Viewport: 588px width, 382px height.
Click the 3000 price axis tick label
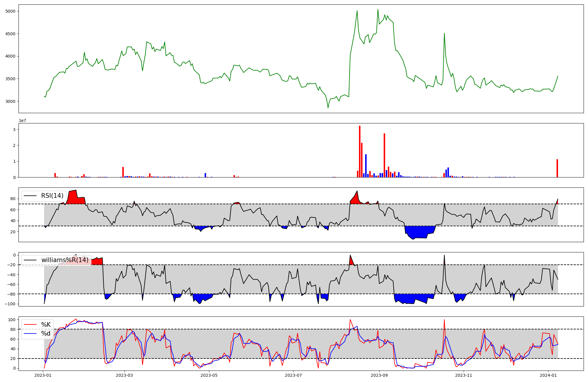coord(10,101)
